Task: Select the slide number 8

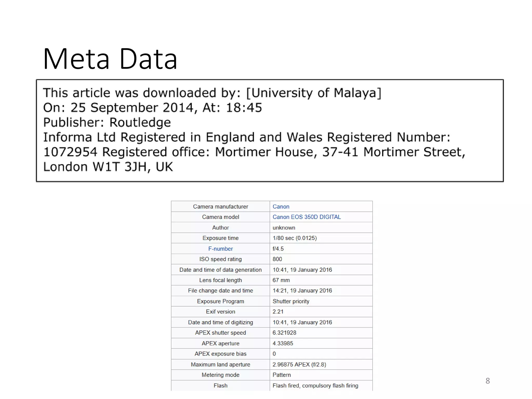Action: [487, 381]
